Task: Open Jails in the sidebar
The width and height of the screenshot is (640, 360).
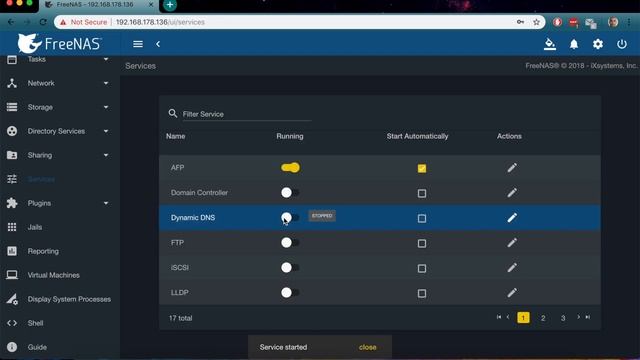Action: [35, 227]
